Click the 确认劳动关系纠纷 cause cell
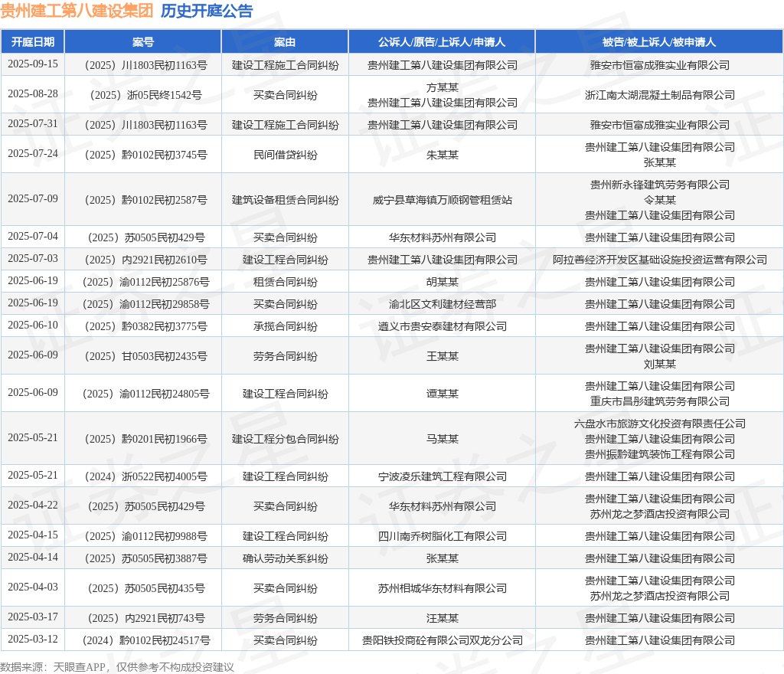 [x=285, y=558]
